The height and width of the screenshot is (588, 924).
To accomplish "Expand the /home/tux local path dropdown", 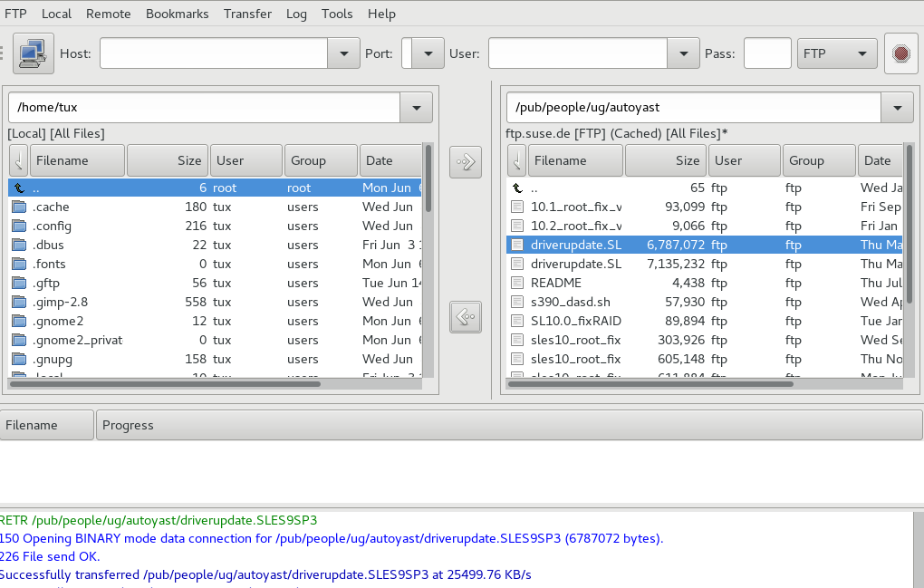I will (x=417, y=107).
